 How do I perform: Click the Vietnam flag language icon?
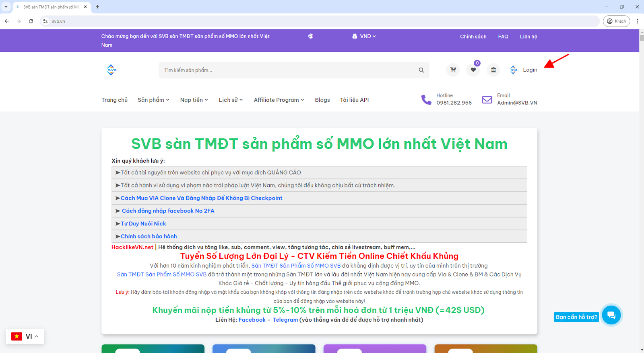[17, 336]
